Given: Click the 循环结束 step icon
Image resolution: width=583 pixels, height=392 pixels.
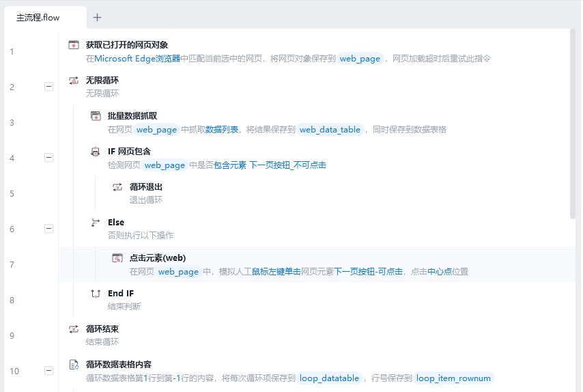Looking at the screenshot, I should (x=74, y=329).
